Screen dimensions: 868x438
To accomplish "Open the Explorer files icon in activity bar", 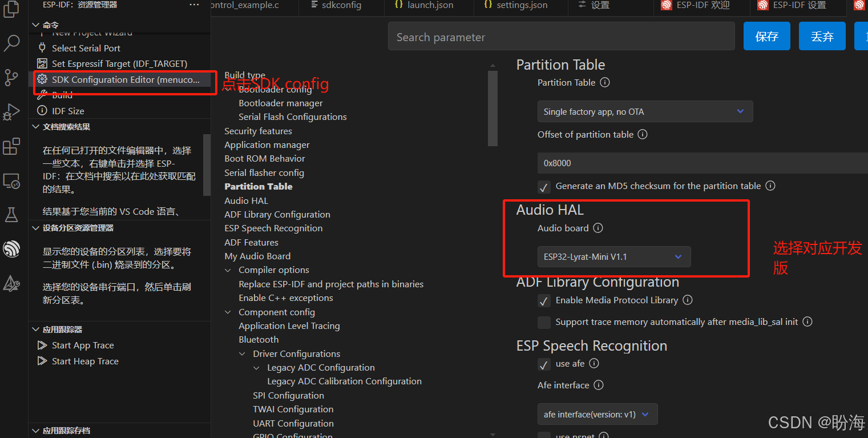I will pyautogui.click(x=11, y=10).
